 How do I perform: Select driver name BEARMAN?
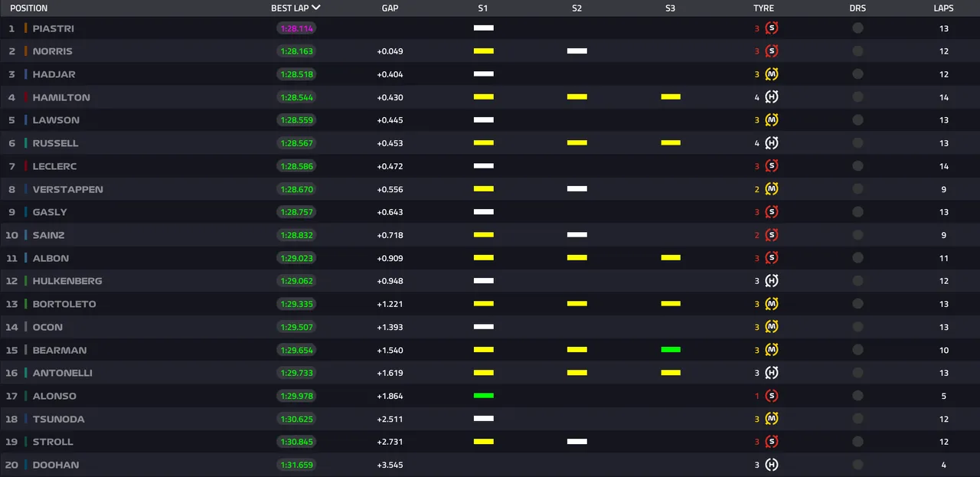point(60,350)
